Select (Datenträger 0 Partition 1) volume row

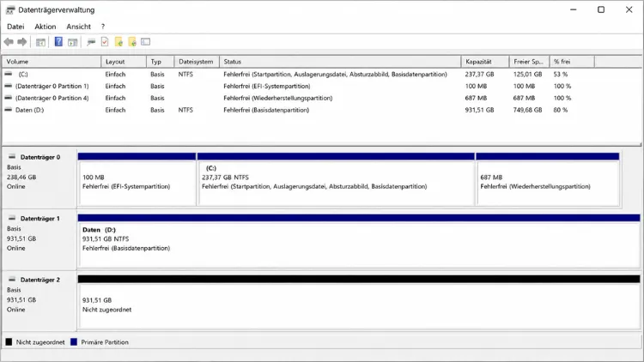coord(52,86)
